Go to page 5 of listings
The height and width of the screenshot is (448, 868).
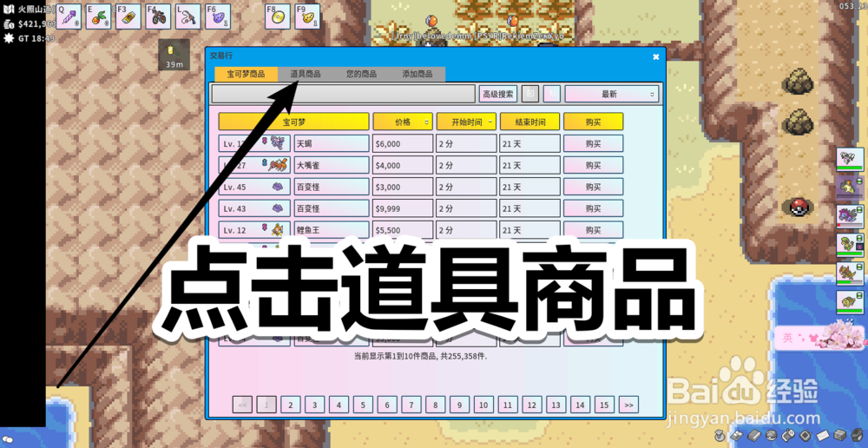(363, 405)
